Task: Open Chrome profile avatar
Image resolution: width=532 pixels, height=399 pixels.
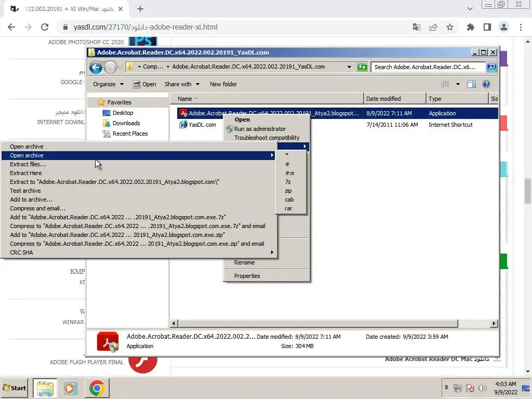Action: click(504, 27)
